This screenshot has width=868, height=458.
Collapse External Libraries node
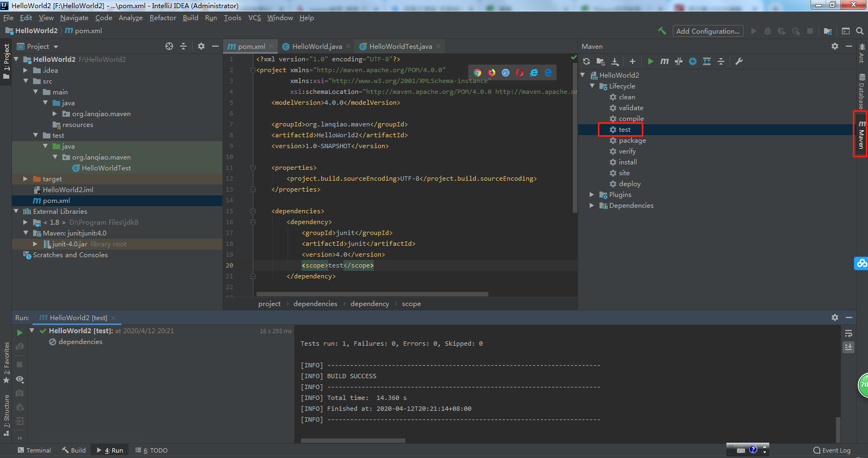(x=16, y=211)
